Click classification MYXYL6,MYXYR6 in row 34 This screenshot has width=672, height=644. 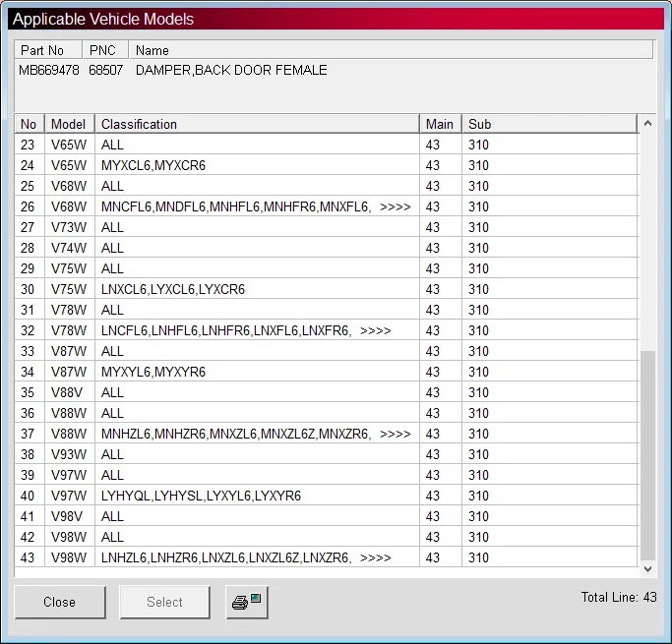click(x=153, y=372)
